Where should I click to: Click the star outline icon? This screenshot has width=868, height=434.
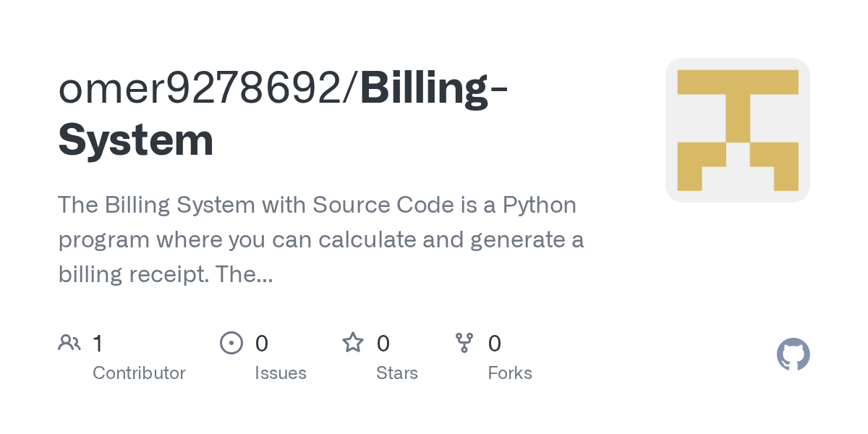[353, 342]
